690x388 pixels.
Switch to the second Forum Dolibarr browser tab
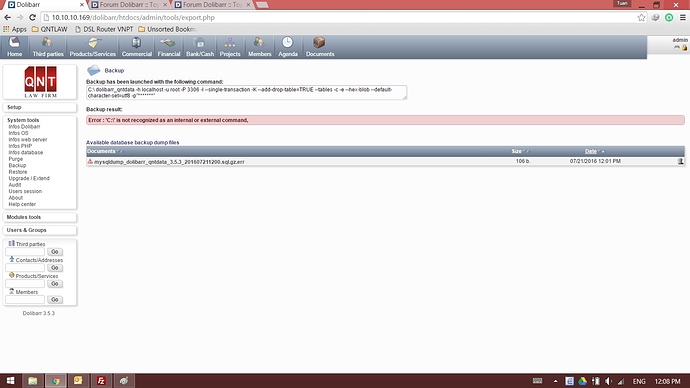coord(213,5)
